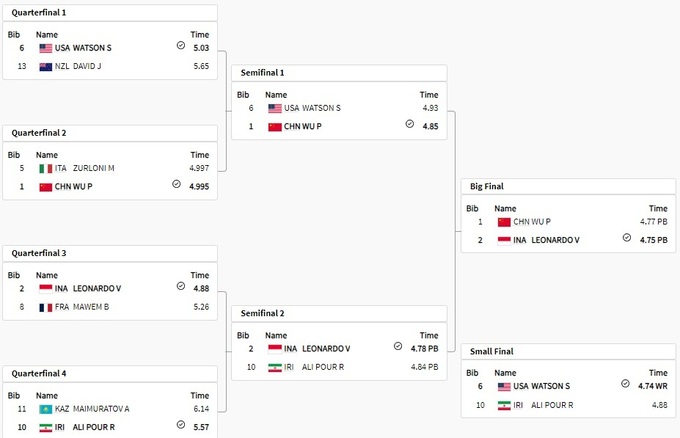
Task: Click the Kazakhstan flag beside MAIMURATOV A
Action: tap(45, 409)
